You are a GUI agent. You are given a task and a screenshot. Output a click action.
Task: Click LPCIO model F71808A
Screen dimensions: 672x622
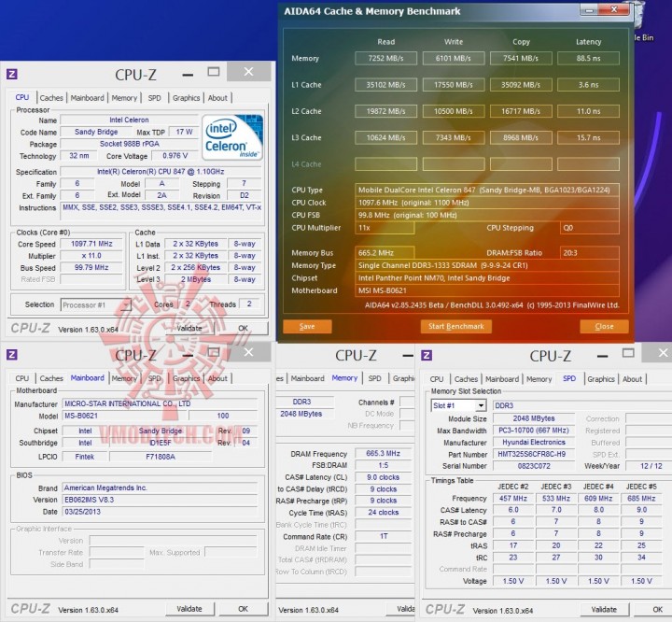point(161,457)
